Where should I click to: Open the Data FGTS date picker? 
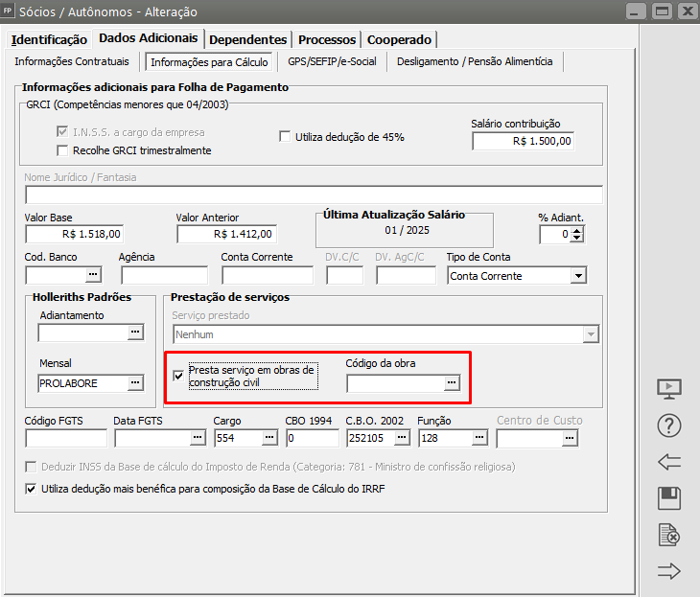point(198,438)
